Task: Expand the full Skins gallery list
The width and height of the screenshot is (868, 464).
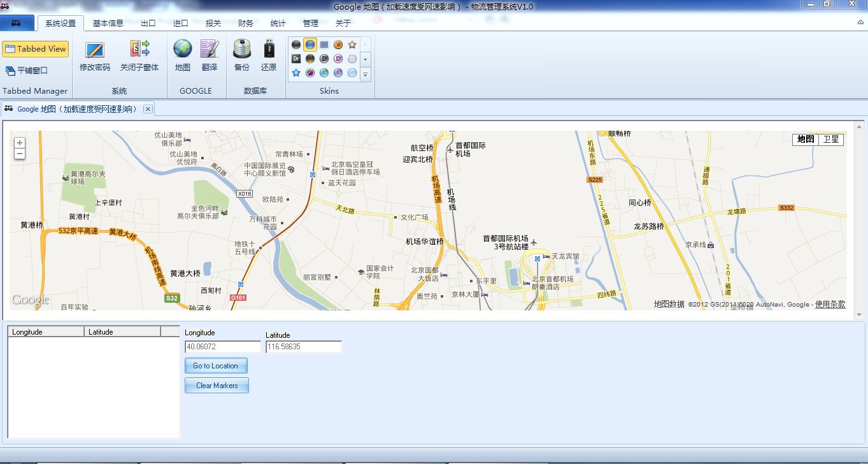Action: pos(366,74)
